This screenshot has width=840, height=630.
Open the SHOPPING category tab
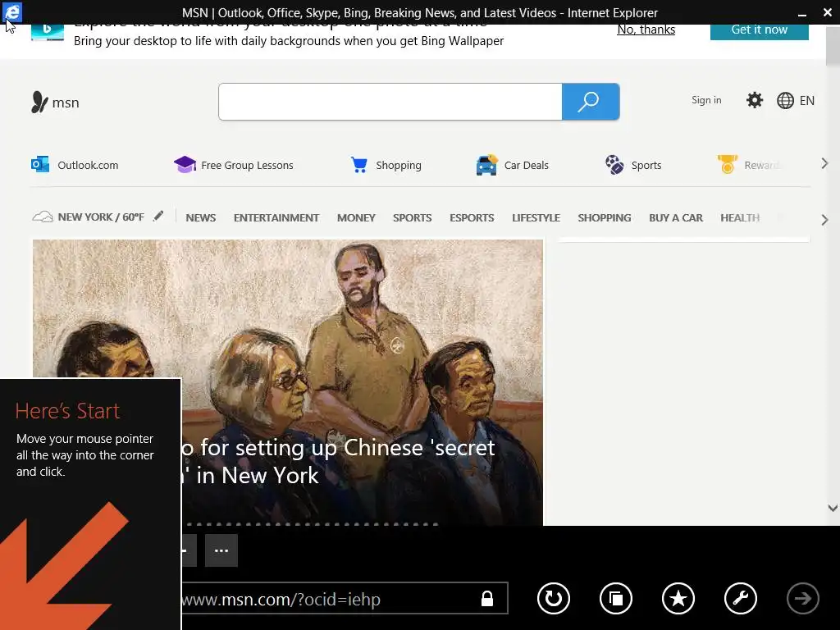tap(605, 217)
